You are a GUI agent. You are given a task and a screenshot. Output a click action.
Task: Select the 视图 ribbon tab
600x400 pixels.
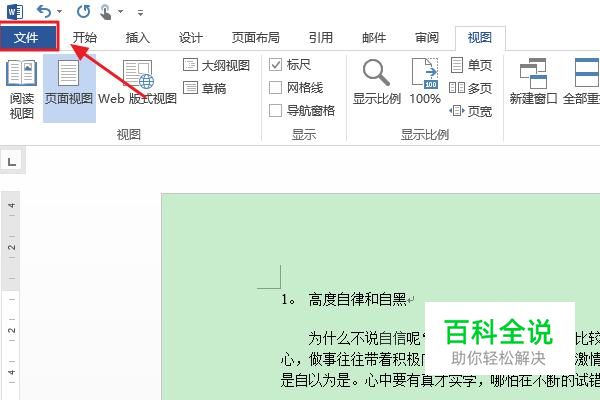[480, 38]
